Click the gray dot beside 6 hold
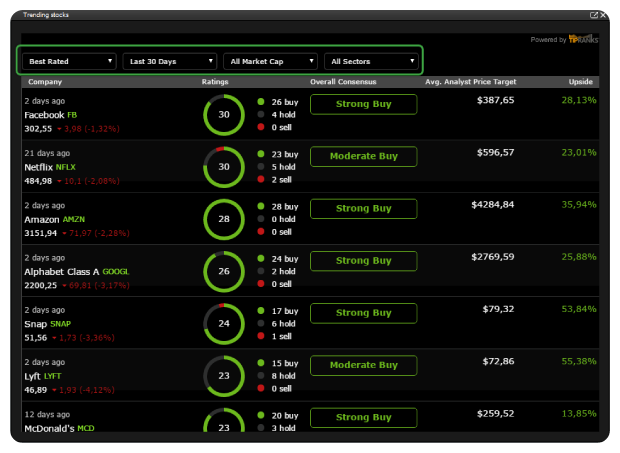The image size is (620, 453). (x=261, y=323)
